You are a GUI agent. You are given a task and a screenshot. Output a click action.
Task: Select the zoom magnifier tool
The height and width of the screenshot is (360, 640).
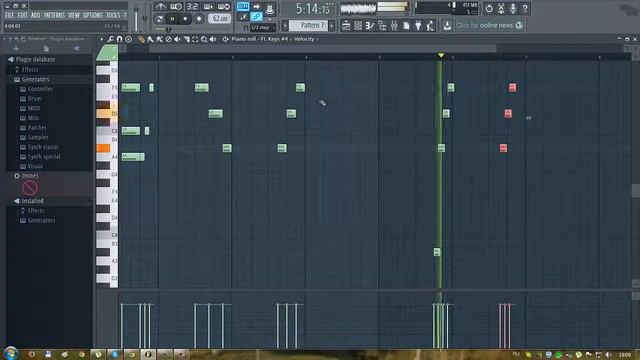click(204, 39)
